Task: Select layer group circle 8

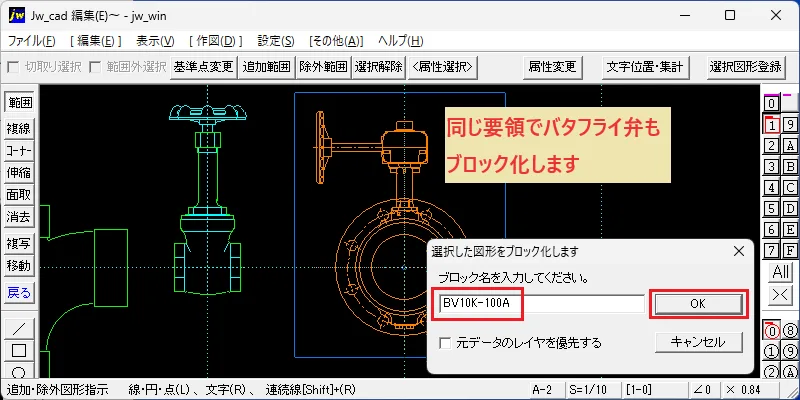Action: coord(790,331)
